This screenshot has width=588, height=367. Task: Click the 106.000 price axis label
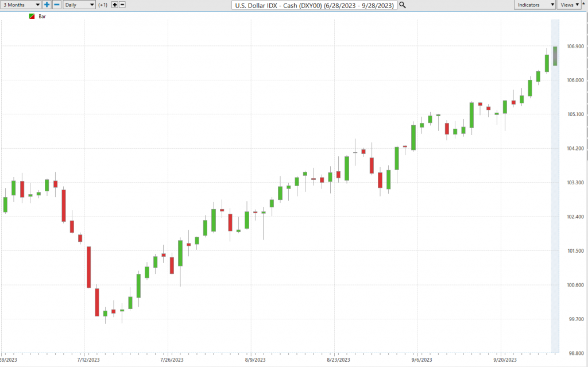pos(575,80)
